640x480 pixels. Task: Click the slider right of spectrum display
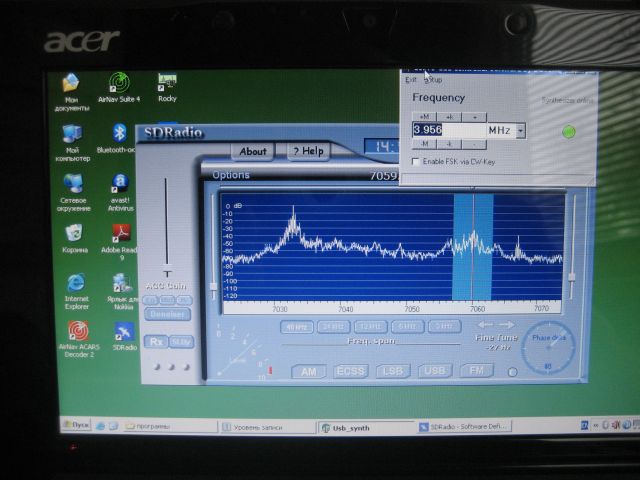tap(572, 247)
